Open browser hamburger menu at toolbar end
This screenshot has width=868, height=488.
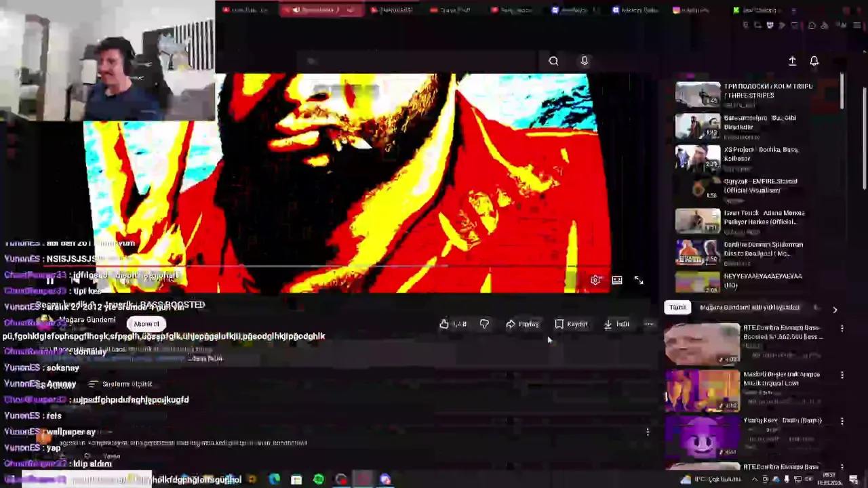point(856,25)
